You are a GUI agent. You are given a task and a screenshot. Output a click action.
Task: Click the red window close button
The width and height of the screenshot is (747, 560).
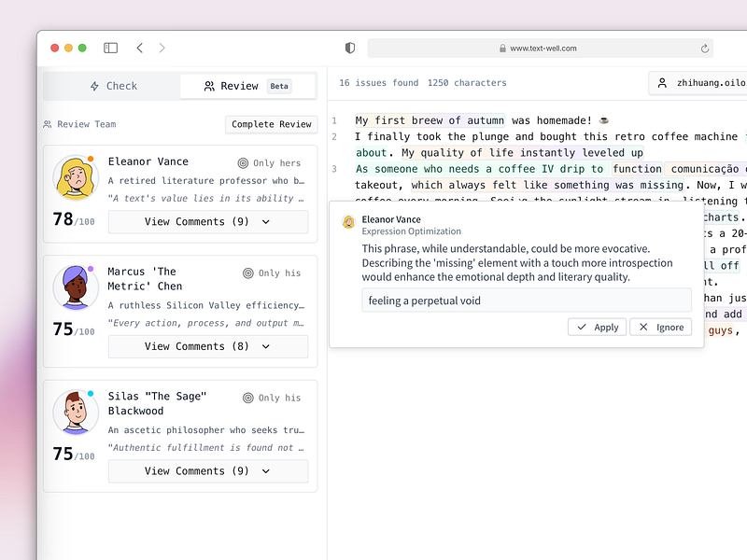tap(55, 48)
